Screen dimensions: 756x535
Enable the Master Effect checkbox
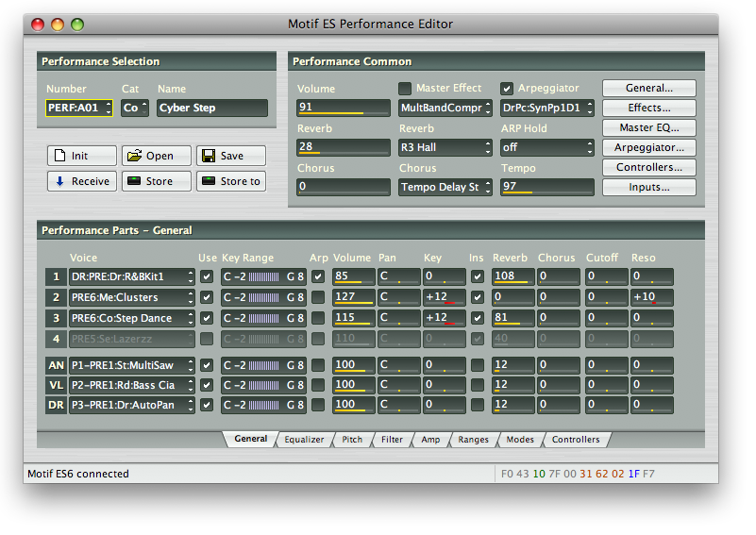click(405, 89)
